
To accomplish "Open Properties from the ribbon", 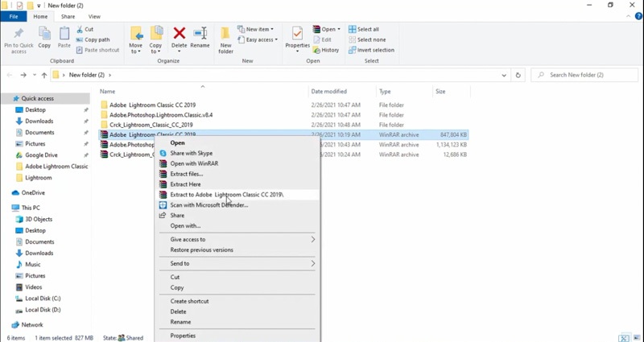I will click(x=297, y=39).
